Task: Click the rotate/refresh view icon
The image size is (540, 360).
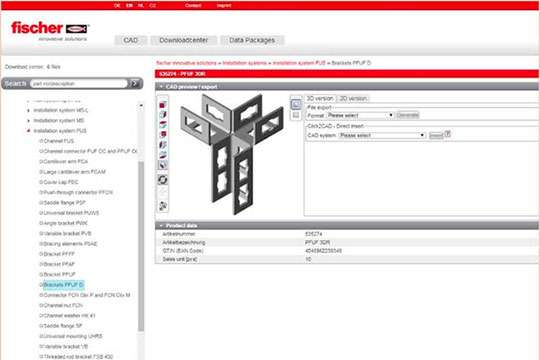Action: [163, 179]
